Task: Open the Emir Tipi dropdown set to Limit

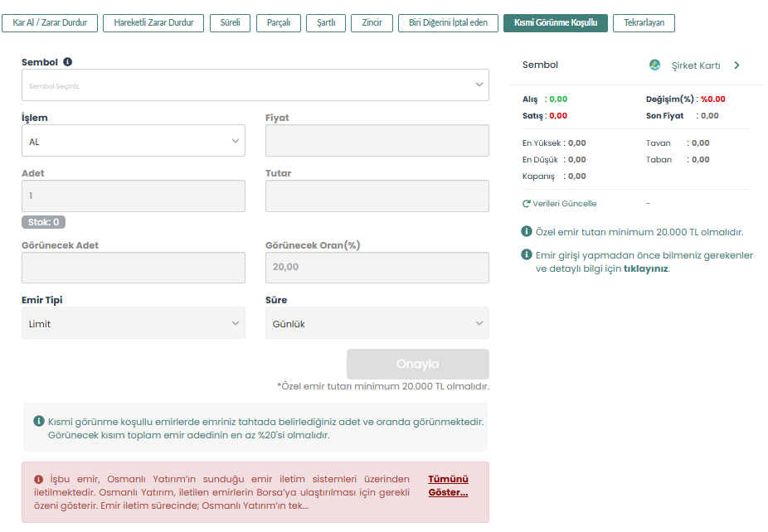Action: pos(133,323)
